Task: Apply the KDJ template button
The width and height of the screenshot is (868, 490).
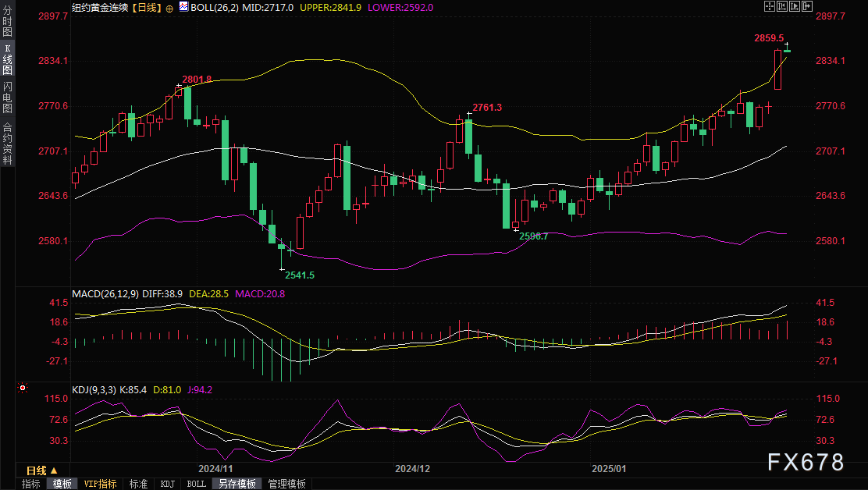Action: point(167,484)
